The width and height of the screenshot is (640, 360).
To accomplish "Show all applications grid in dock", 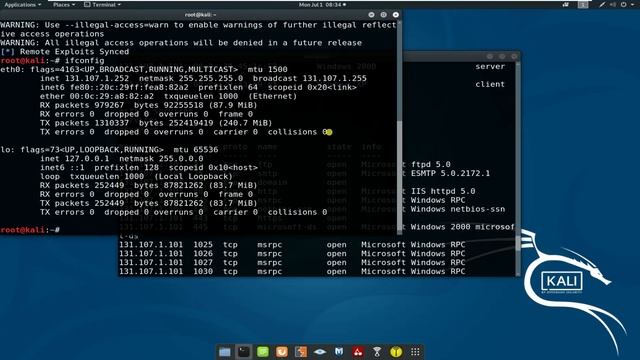I will [x=415, y=352].
